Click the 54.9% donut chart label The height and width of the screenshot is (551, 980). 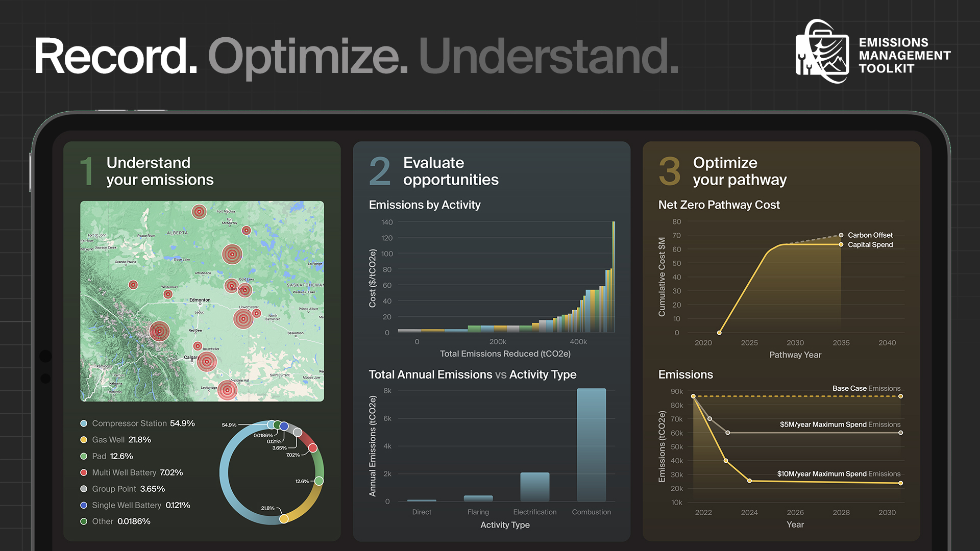click(x=229, y=425)
